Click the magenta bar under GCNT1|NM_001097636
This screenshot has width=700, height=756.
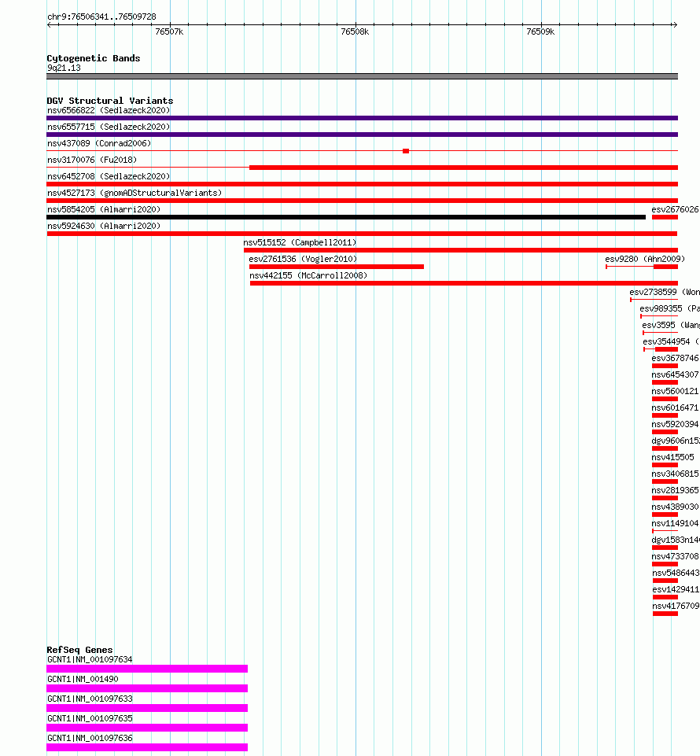(147, 747)
